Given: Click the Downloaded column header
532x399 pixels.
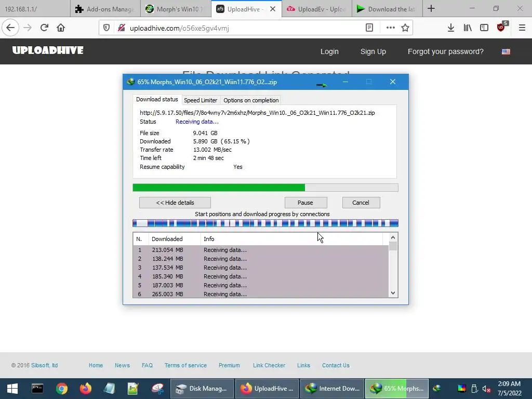Looking at the screenshot, I should [x=175, y=239].
